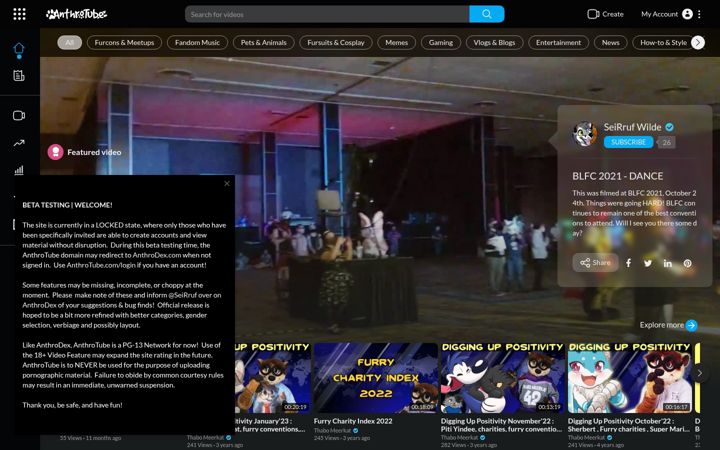Click the AnthroTube logo
The image size is (720, 450).
[76, 14]
